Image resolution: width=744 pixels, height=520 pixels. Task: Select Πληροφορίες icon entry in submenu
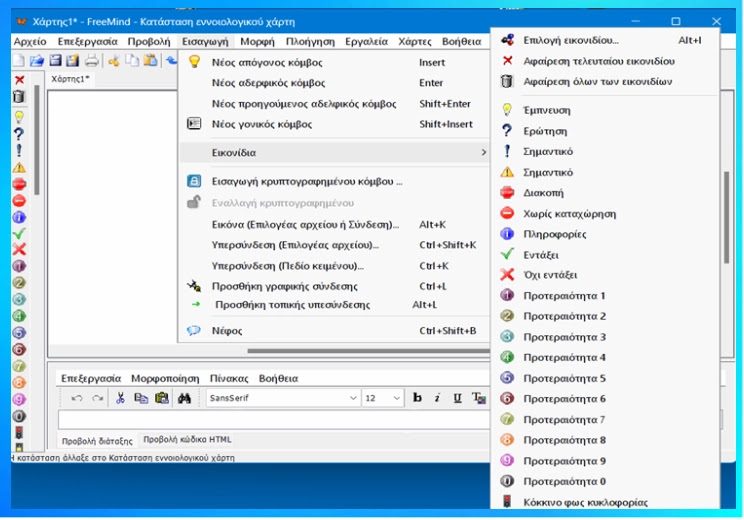[605, 234]
